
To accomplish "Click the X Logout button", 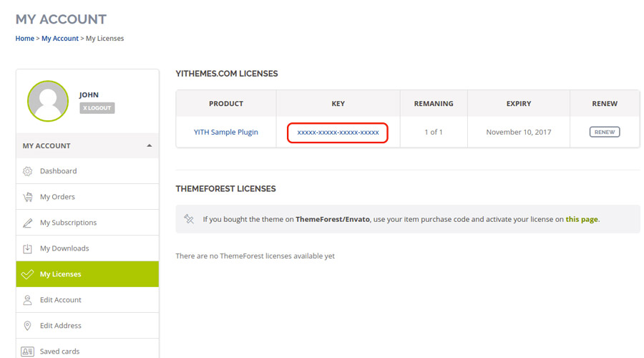I will (x=97, y=108).
